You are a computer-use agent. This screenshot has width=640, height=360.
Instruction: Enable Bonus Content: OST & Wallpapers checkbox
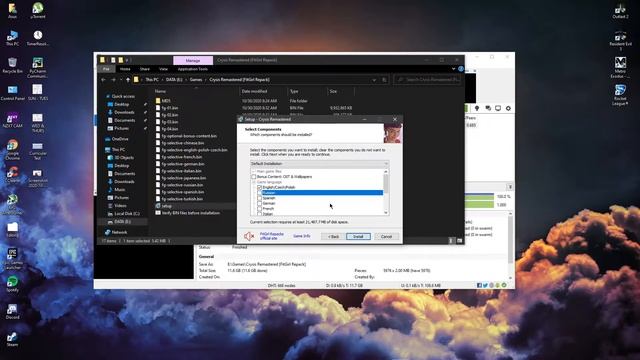pyautogui.click(x=253, y=177)
